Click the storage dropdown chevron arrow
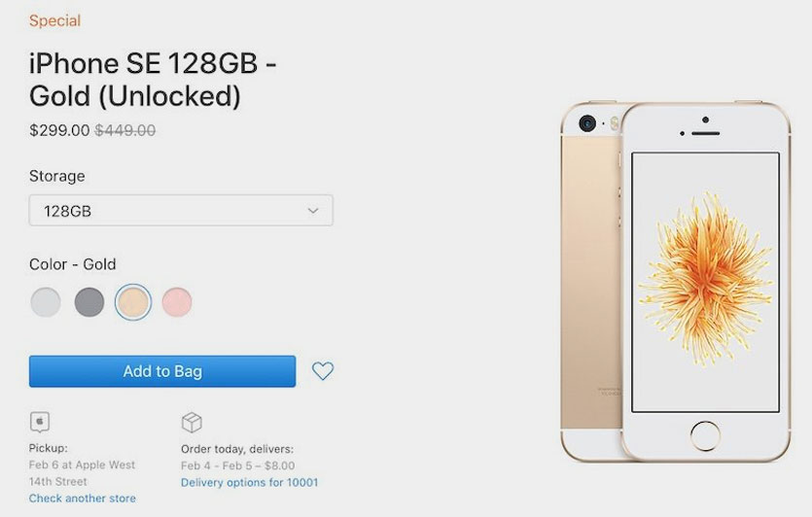 (x=313, y=211)
